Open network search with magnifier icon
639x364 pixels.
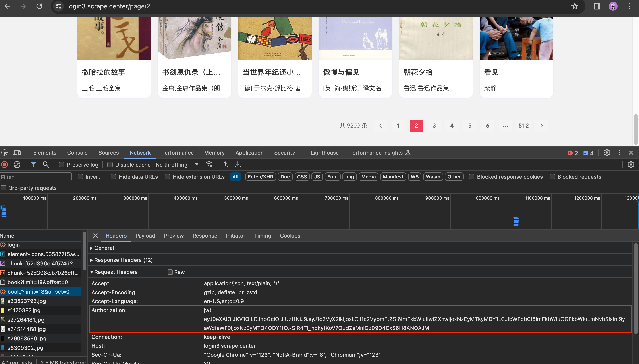(46, 165)
